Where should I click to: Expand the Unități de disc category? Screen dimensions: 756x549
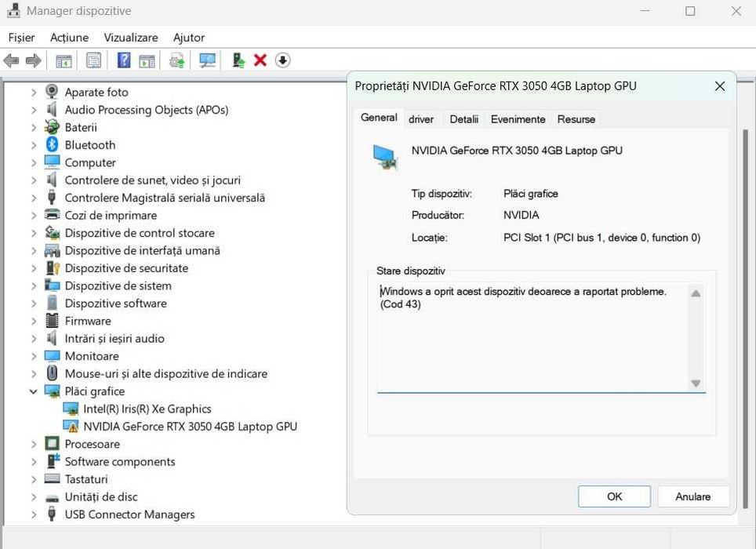tap(33, 497)
